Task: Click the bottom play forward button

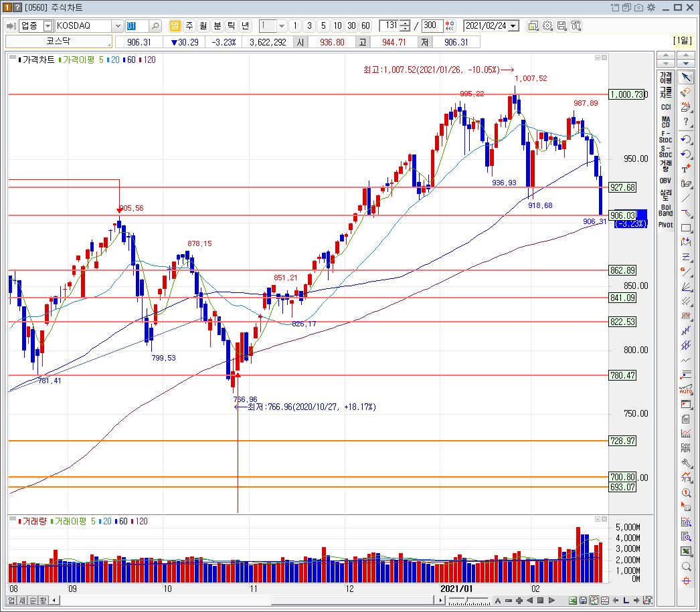Action: coord(552,601)
